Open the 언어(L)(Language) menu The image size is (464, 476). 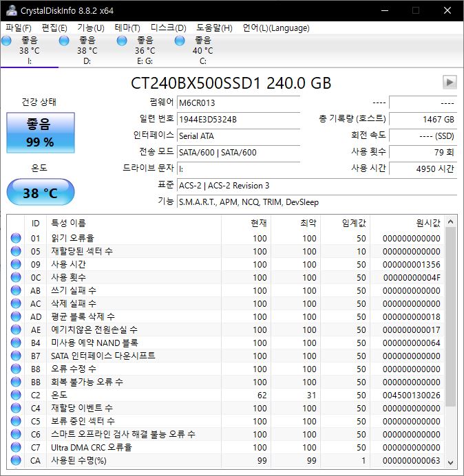point(276,28)
